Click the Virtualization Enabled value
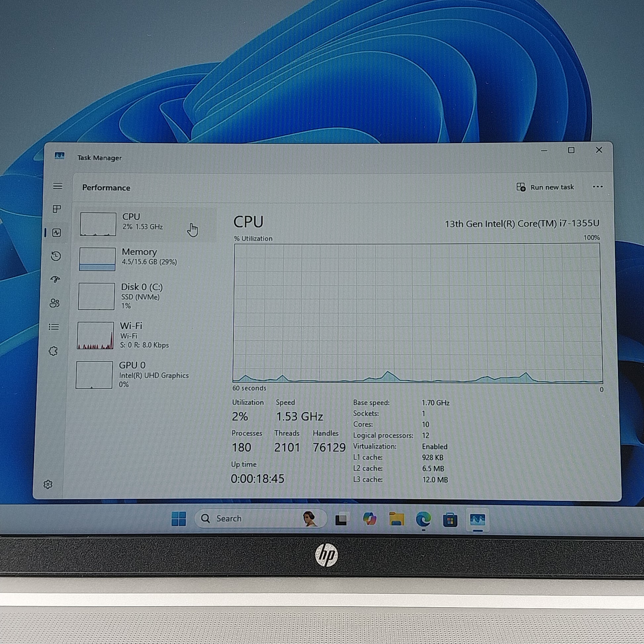This screenshot has height=644, width=644. pos(435,447)
